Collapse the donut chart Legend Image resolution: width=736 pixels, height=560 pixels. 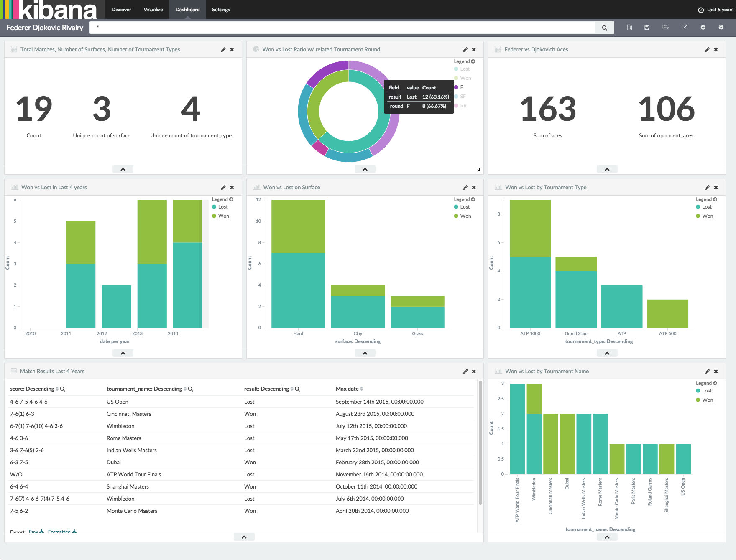(465, 61)
